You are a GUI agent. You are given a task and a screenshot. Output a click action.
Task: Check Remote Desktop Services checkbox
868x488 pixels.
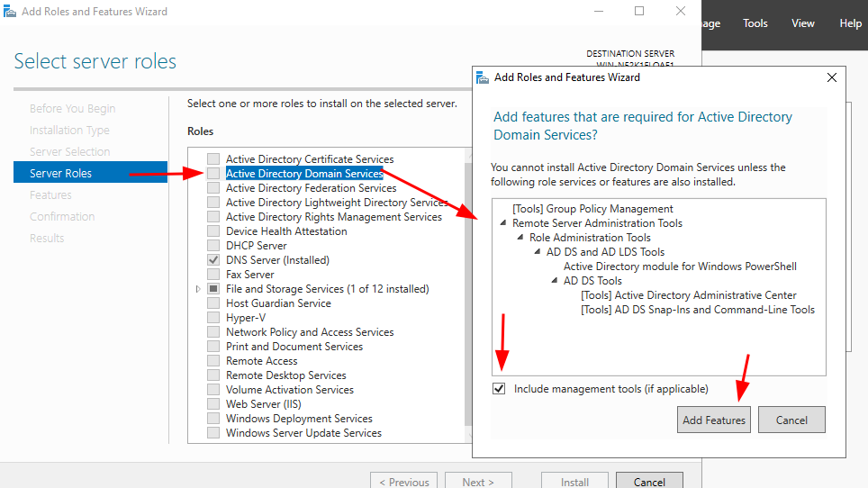click(213, 375)
